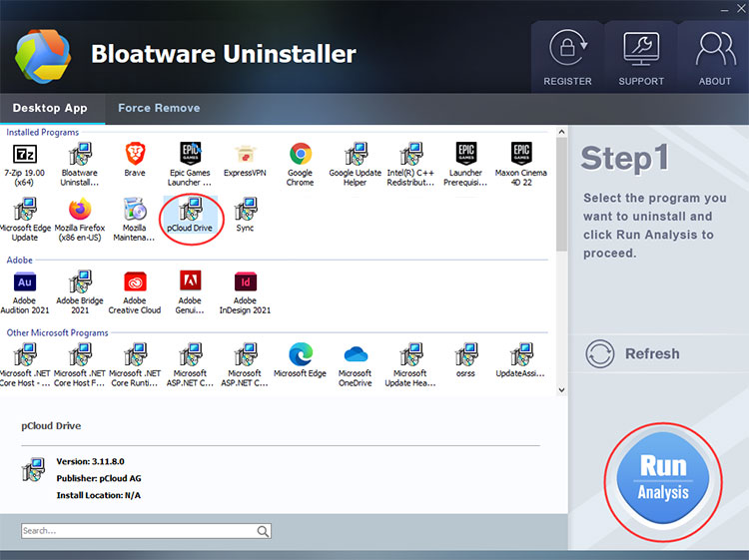This screenshot has height=560, width=749.
Task: Select the Maxon Cinema 4D 22 icon
Action: 521,154
